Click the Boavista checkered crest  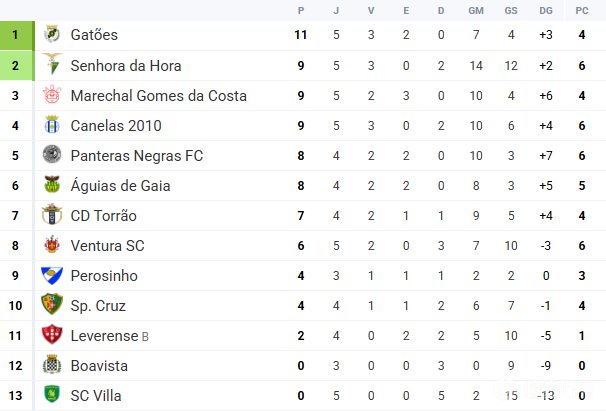(52, 366)
